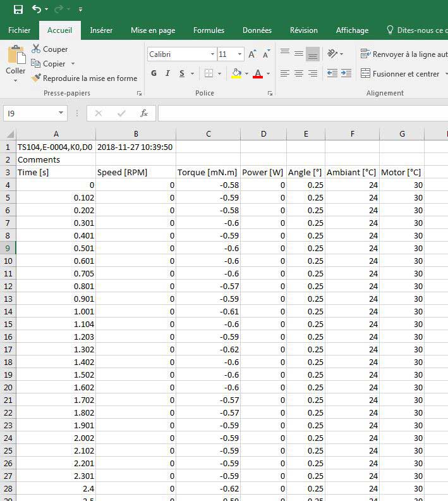The height and width of the screenshot is (501, 448).
Task: Click the increase indent icon
Action: coord(346,74)
